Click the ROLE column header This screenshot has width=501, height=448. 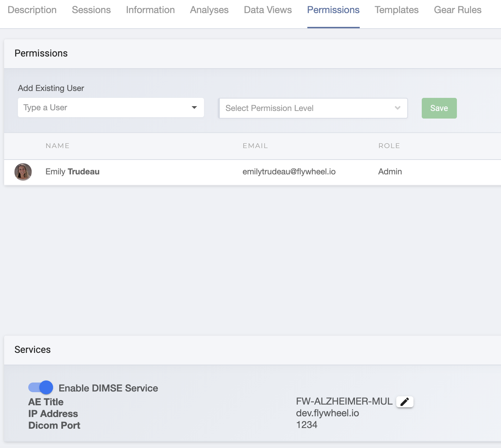tap(389, 146)
